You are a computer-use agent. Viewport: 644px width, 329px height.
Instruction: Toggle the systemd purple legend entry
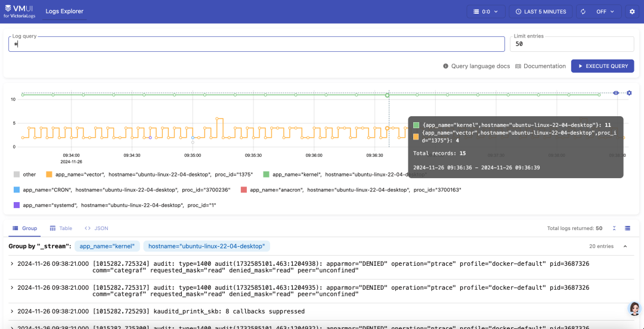coord(114,205)
